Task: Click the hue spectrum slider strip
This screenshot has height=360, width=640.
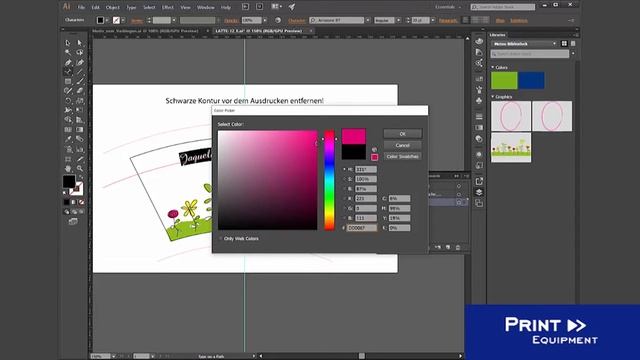Action: 329,180
